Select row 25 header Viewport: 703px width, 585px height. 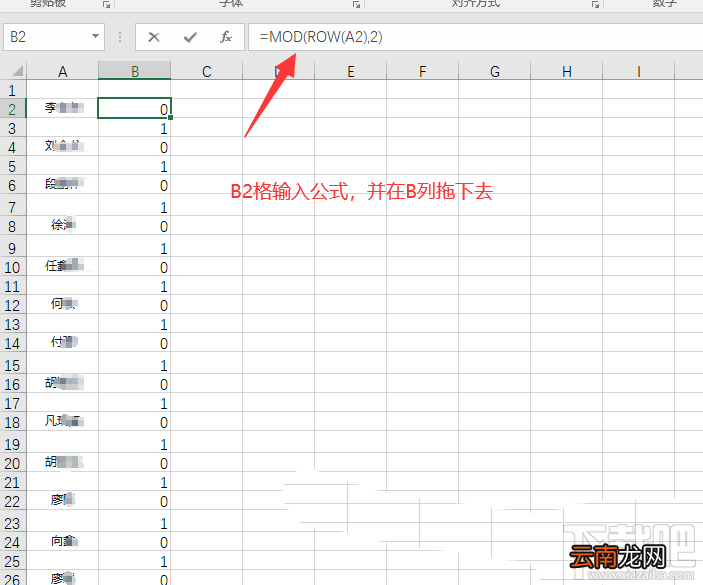pyautogui.click(x=13, y=560)
